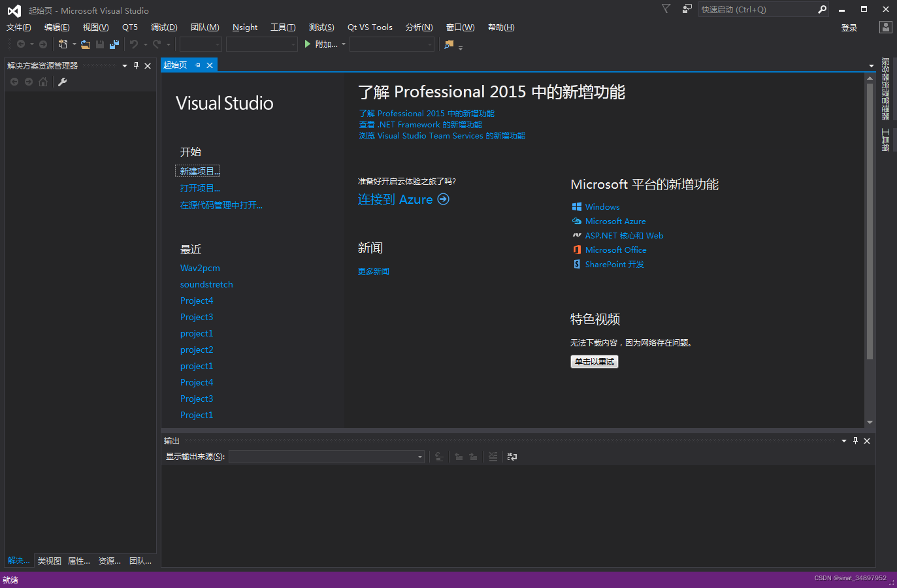Image resolution: width=897 pixels, height=588 pixels.
Task: Open the toolbar overflow options arrow
Action: click(x=461, y=48)
